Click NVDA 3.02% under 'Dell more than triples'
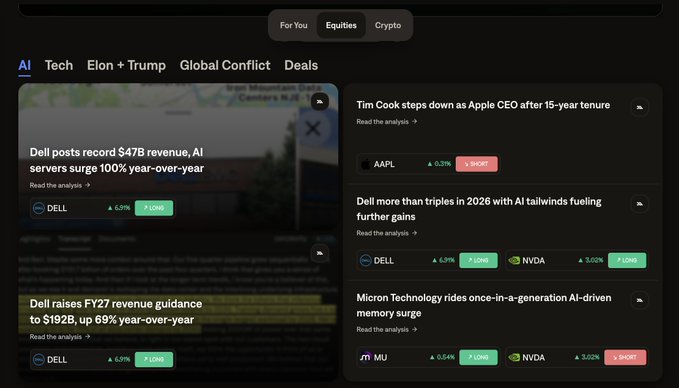The height and width of the screenshot is (388, 679). (591, 261)
